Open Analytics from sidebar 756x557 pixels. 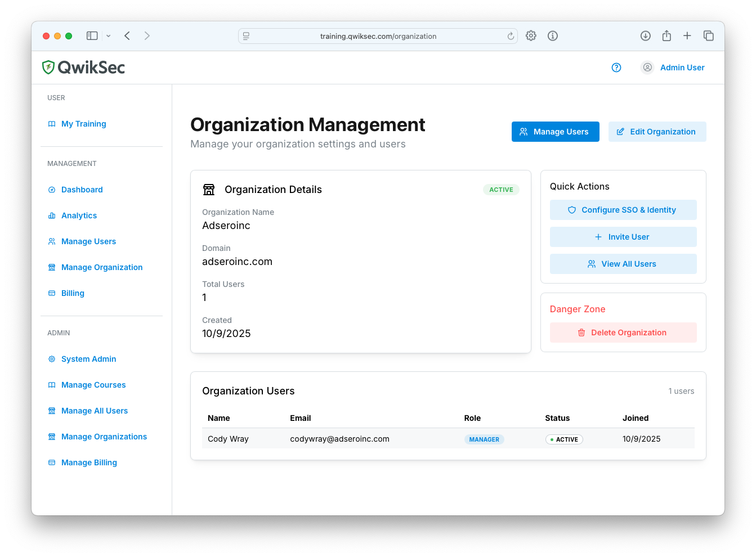coord(79,215)
